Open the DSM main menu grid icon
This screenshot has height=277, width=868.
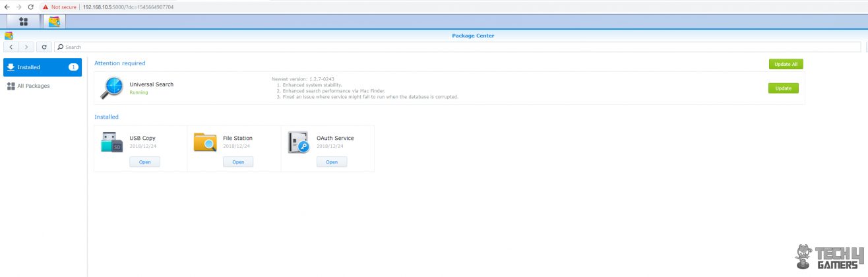[23, 21]
